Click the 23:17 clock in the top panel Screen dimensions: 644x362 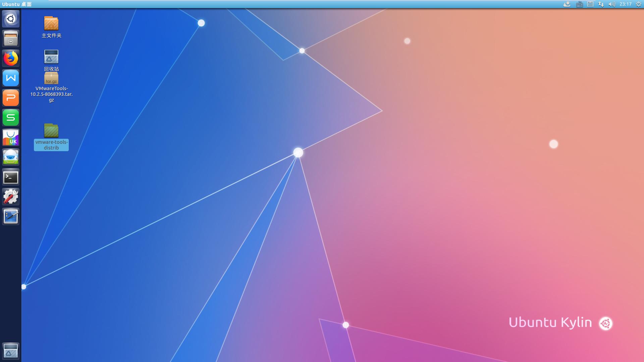(x=625, y=4)
